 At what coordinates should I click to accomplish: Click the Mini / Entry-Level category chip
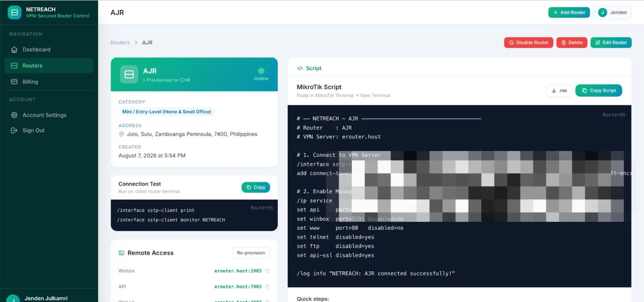167,112
